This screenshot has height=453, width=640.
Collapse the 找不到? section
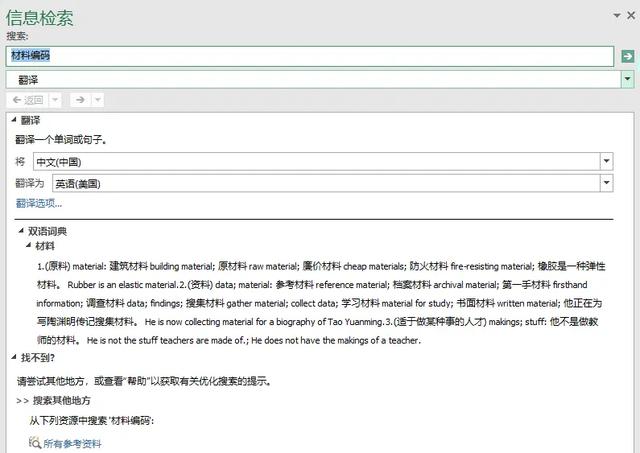(14, 358)
